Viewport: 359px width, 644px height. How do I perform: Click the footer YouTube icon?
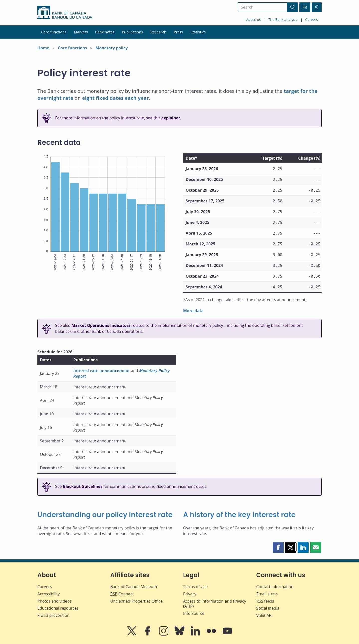tap(227, 631)
